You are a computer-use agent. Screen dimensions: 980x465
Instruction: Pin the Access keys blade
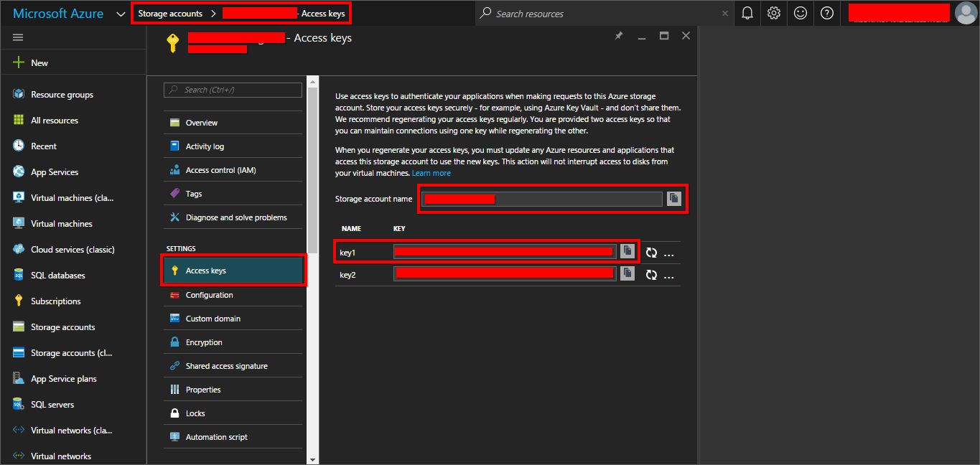(618, 35)
